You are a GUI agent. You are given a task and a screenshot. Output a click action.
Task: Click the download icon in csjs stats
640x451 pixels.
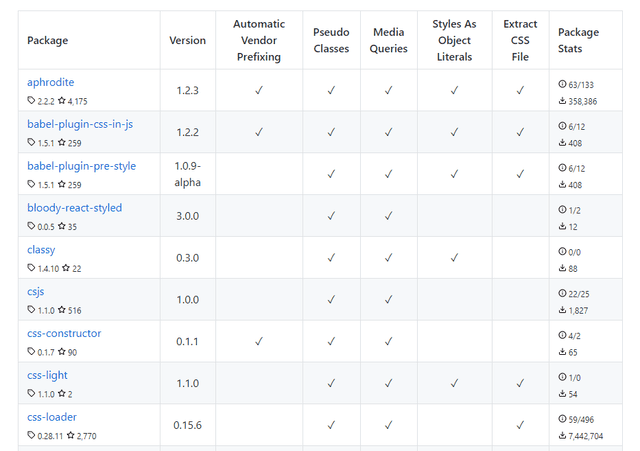(562, 310)
